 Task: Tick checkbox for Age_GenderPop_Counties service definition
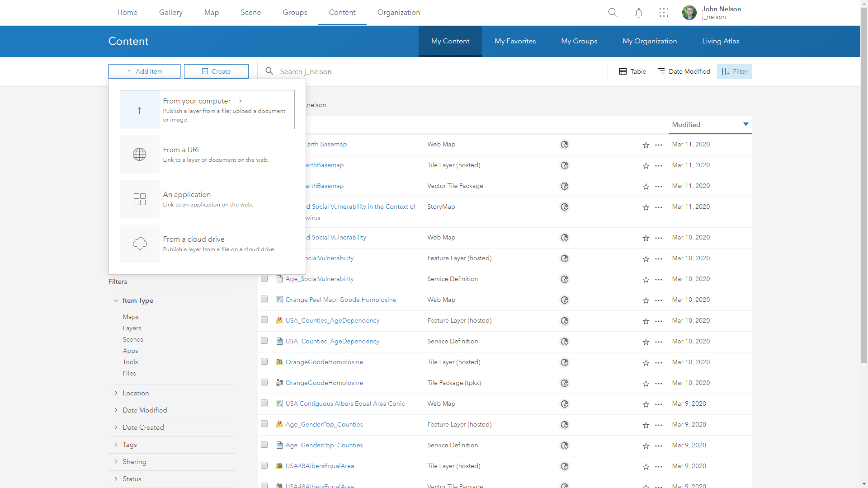click(264, 445)
